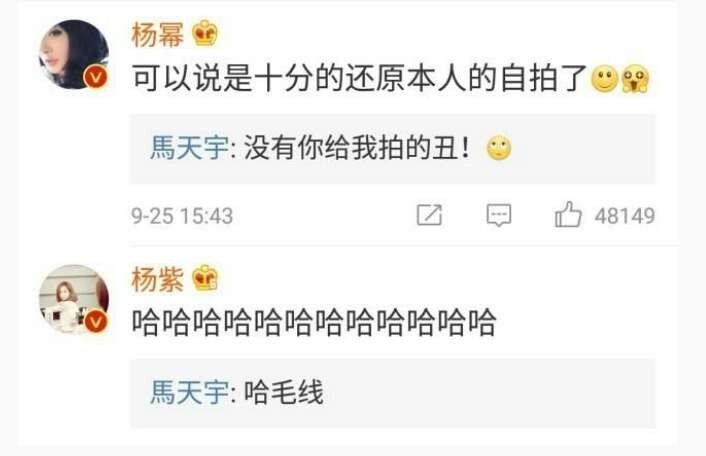This screenshot has height=456, width=706.
Task: Tap the verified V badge on 杨紫's avatar
Action: pyautogui.click(x=95, y=322)
